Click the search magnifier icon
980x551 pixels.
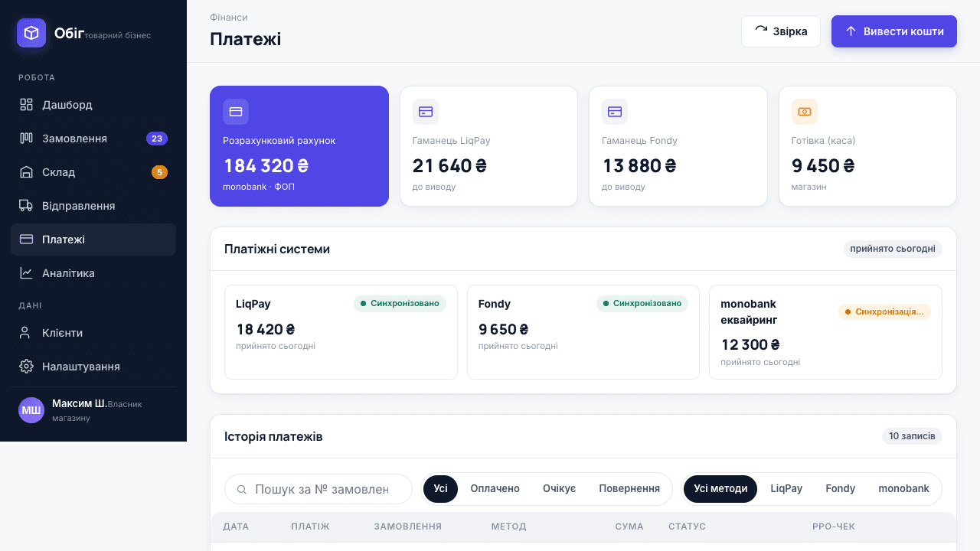pyautogui.click(x=242, y=490)
